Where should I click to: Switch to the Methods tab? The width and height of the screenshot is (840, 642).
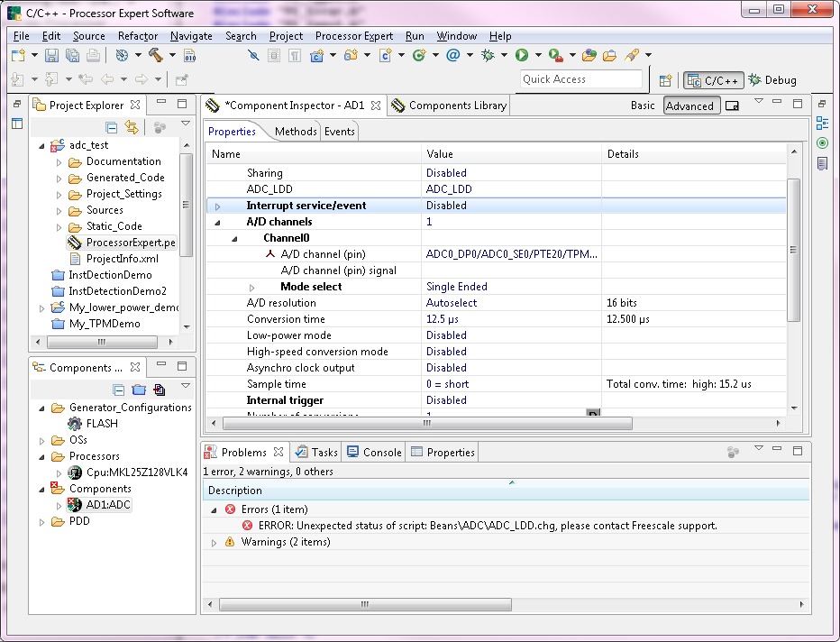[x=296, y=132]
